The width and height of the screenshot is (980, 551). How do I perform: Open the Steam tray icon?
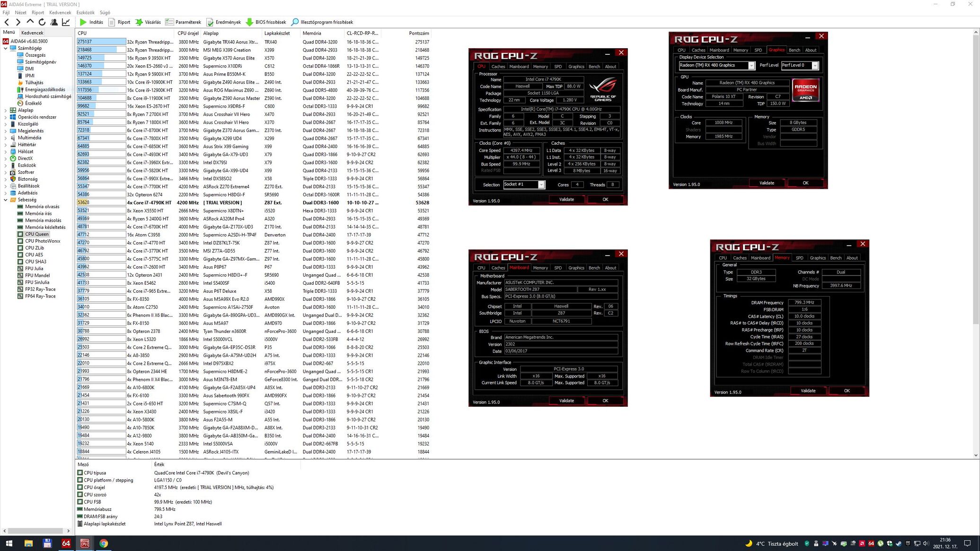tap(898, 543)
